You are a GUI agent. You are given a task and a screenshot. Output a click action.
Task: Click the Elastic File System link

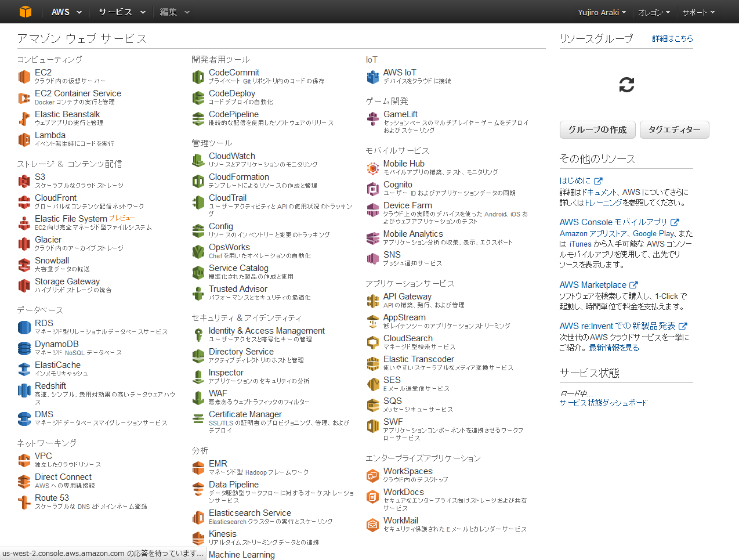[x=71, y=219]
